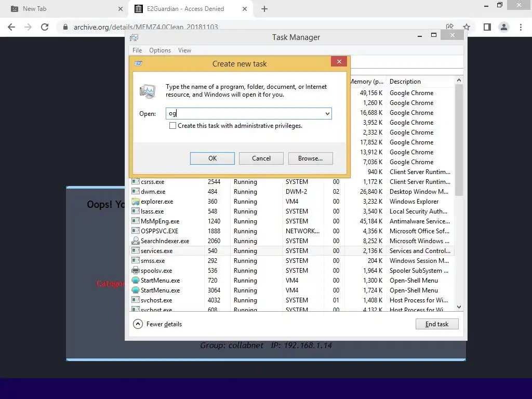The image size is (532, 399).
Task: Click the process list scroll up arrow
Action: 459,81
